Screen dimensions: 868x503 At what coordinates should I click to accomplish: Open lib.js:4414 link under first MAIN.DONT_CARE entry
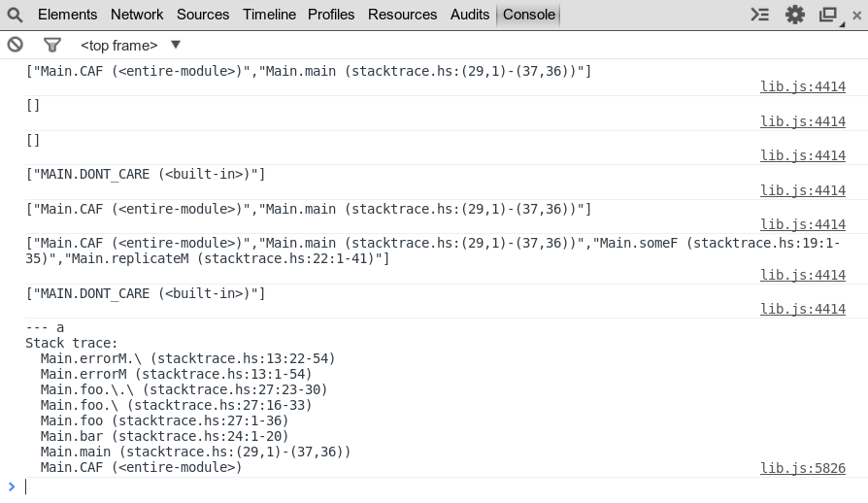[803, 190]
